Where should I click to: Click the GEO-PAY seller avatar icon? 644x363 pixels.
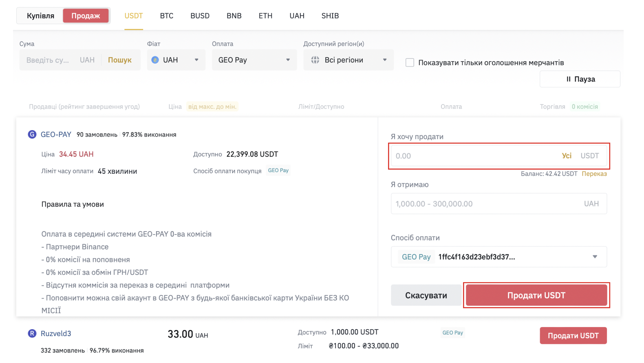pyautogui.click(x=32, y=134)
